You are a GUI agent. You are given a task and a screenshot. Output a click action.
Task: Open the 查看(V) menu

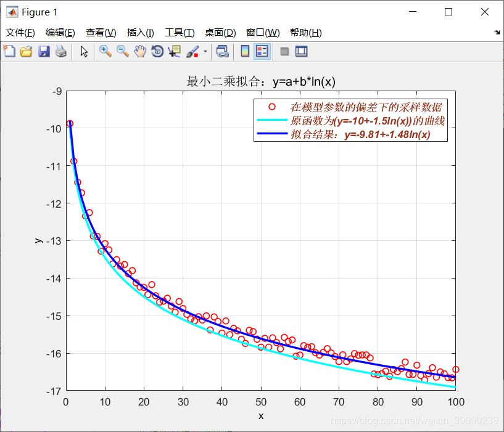click(101, 33)
